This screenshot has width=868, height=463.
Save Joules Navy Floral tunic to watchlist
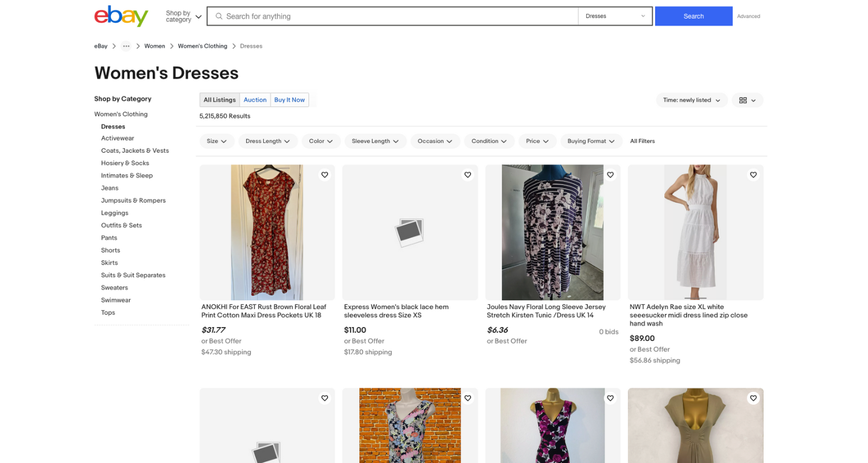click(x=610, y=175)
